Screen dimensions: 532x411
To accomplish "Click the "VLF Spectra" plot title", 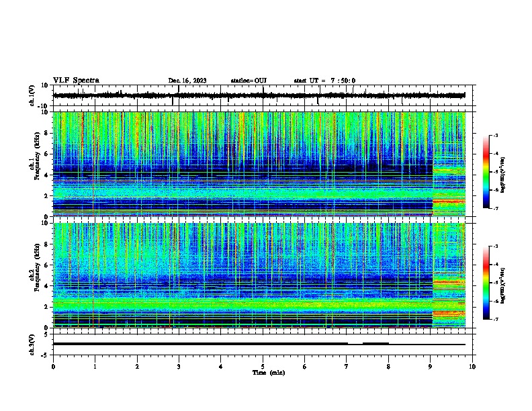I will click(x=76, y=81).
